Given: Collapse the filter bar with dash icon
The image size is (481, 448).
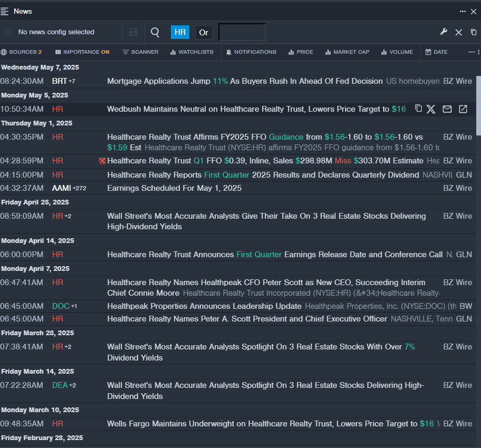Looking at the screenshot, I should 472,52.
